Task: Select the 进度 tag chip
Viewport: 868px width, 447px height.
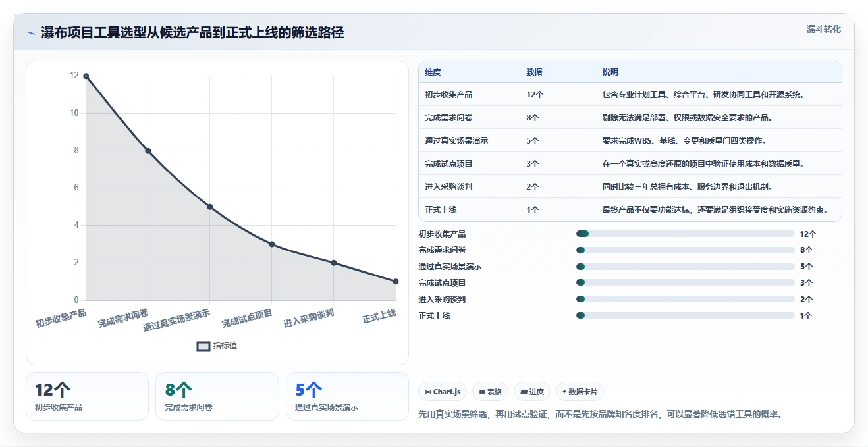Action: pyautogui.click(x=531, y=392)
